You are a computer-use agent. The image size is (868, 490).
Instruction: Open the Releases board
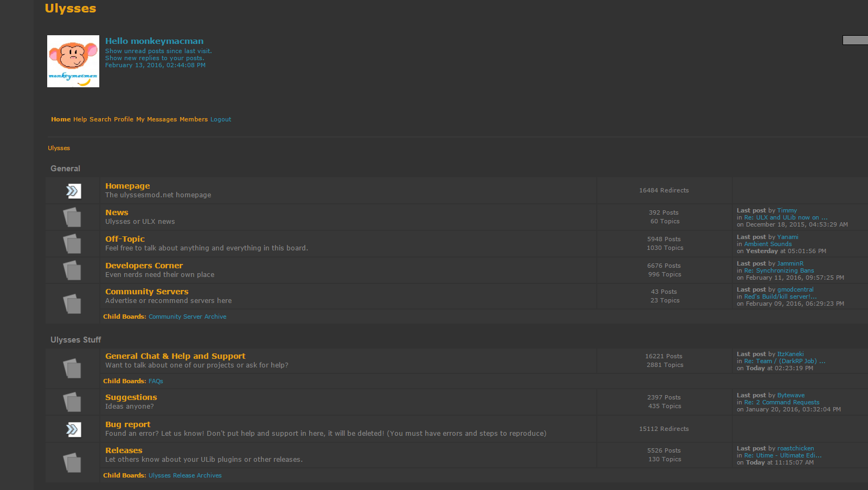[x=124, y=450]
